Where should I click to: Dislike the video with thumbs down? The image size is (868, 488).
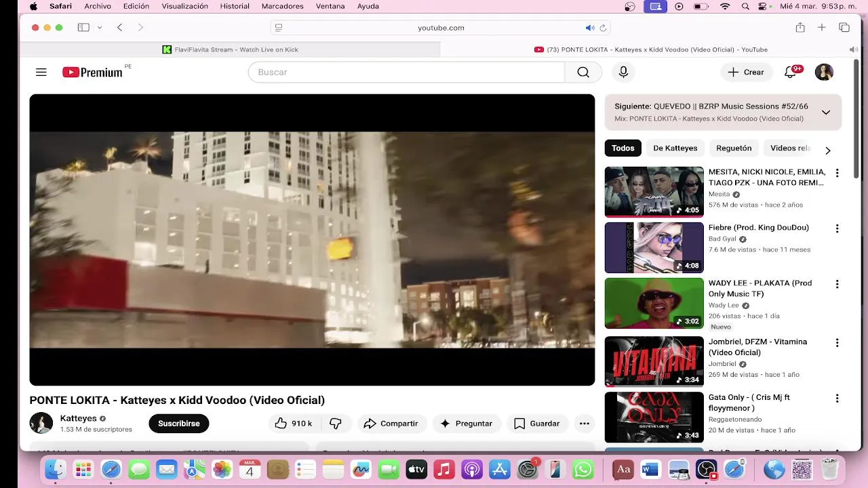tap(336, 424)
